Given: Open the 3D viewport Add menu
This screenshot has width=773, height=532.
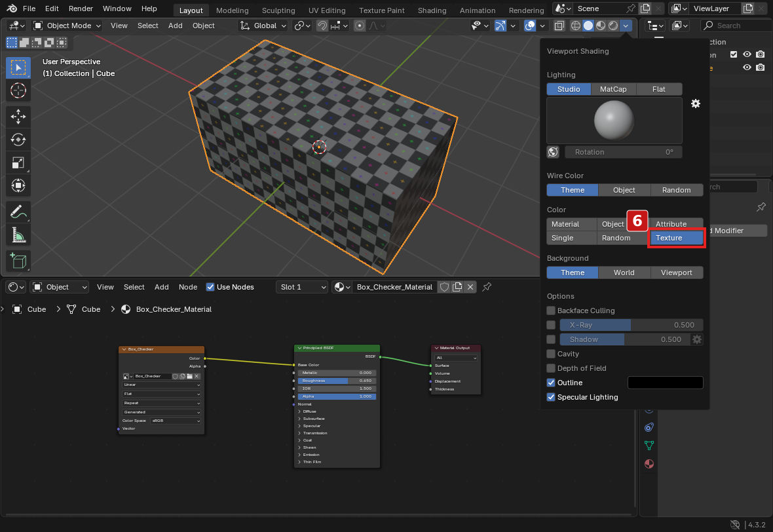Looking at the screenshot, I should 175,26.
